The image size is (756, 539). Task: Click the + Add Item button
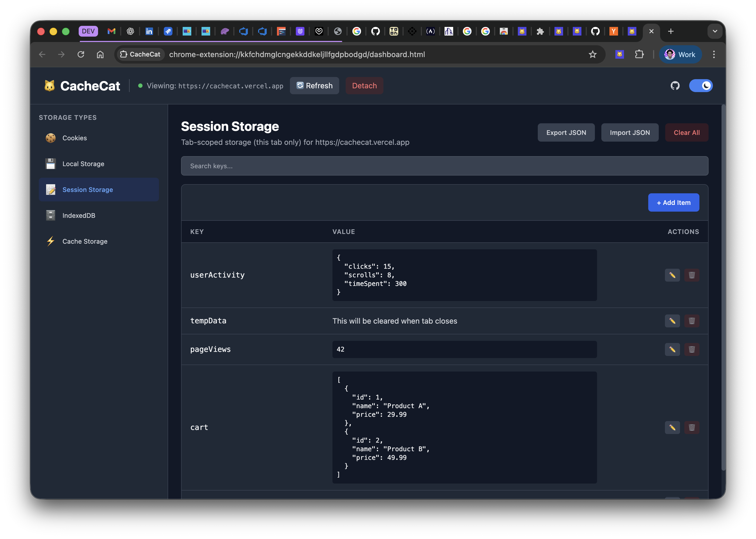[x=674, y=202]
